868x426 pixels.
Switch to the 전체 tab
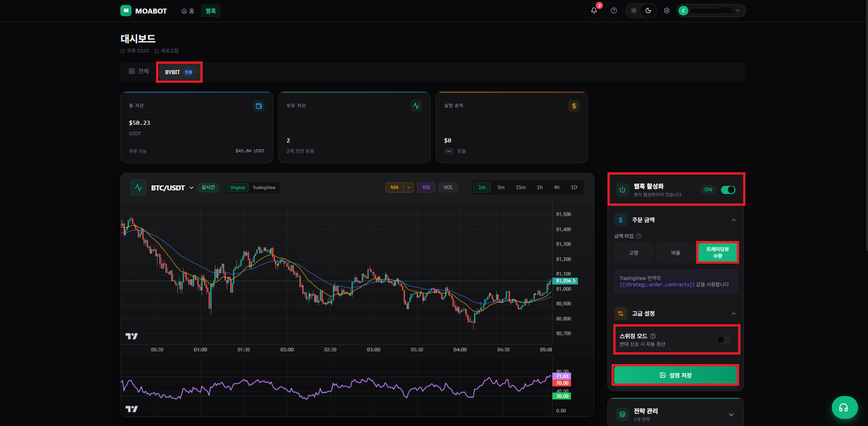[139, 71]
